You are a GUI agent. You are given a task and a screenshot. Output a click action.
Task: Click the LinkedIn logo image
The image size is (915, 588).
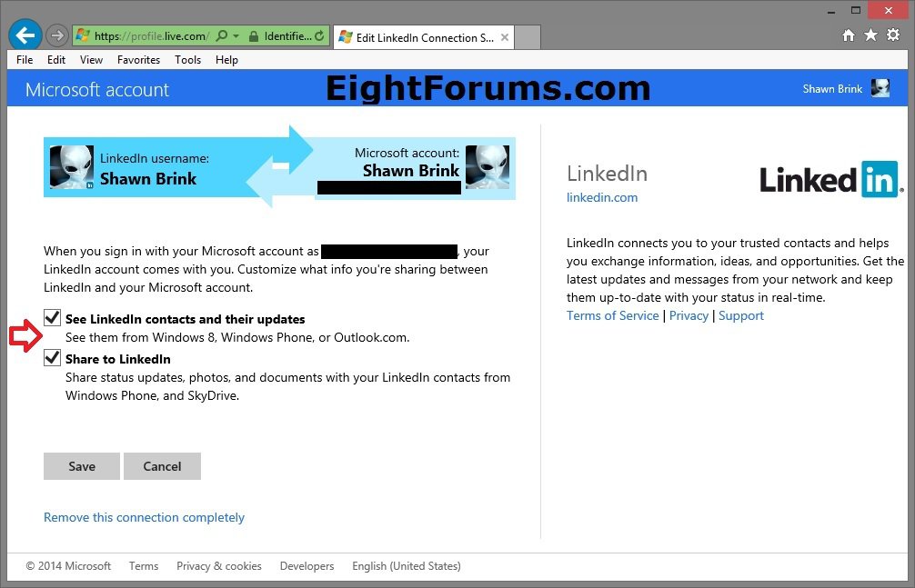(x=831, y=179)
